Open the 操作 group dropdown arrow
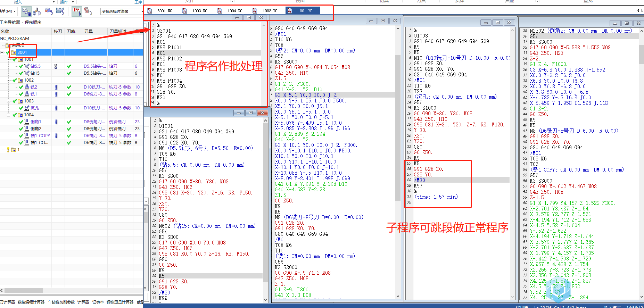The width and height of the screenshot is (644, 308). pos(73,2)
